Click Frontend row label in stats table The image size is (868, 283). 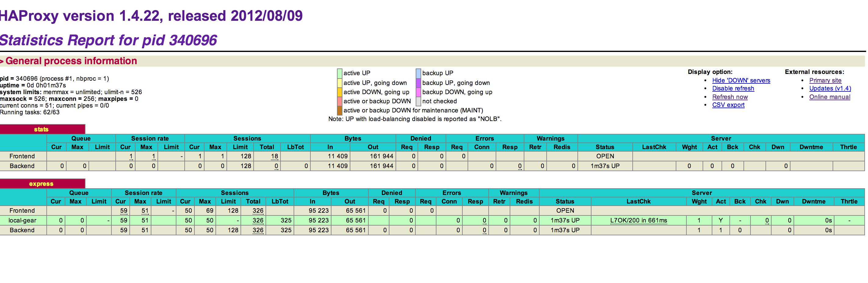22,156
